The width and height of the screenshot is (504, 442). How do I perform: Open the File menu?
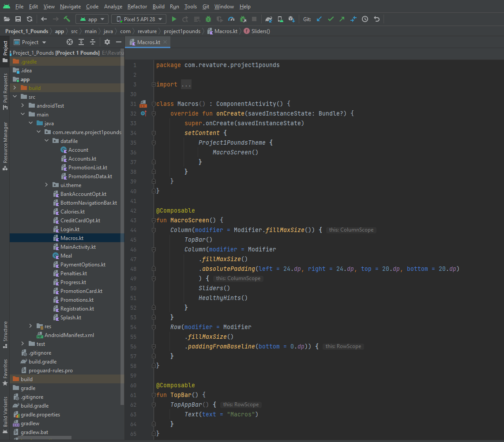pos(19,7)
